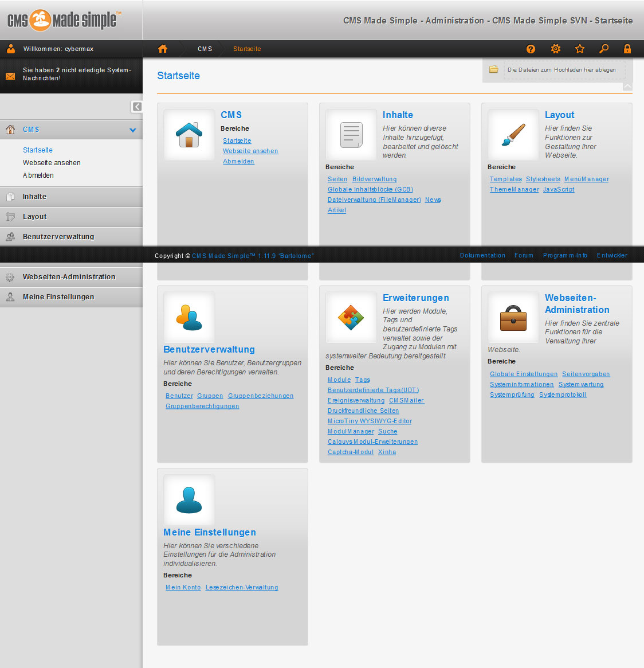The height and width of the screenshot is (668, 644).
Task: Click the CMS breadcrumb item
Action: [205, 49]
